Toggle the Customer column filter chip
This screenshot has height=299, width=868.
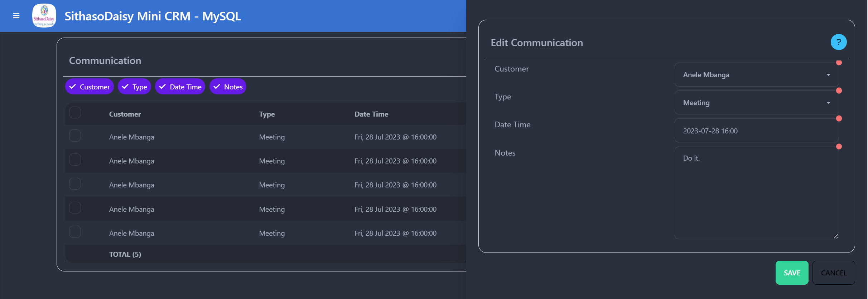click(90, 87)
